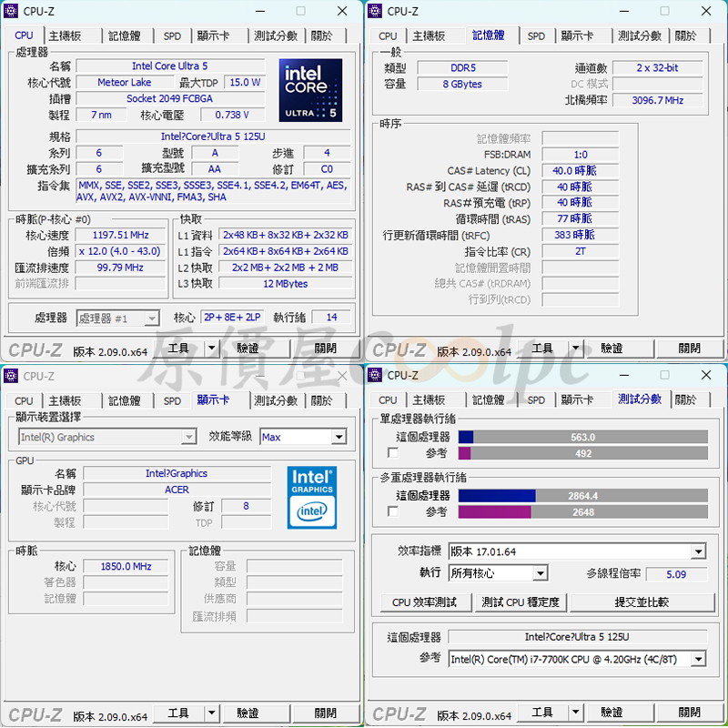
Task: Expand 工具 arrow in benchmark window
Action: tap(576, 712)
